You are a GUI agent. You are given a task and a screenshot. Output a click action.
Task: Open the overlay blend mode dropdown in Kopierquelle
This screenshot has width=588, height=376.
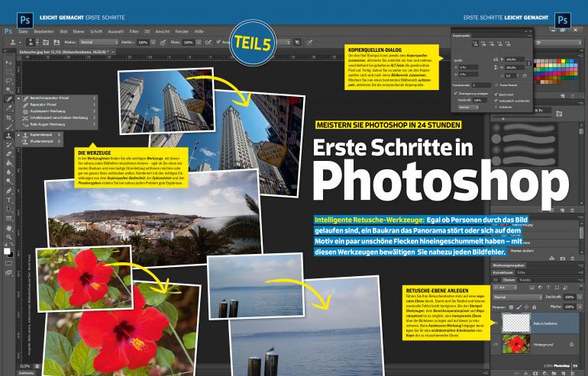pos(468,107)
